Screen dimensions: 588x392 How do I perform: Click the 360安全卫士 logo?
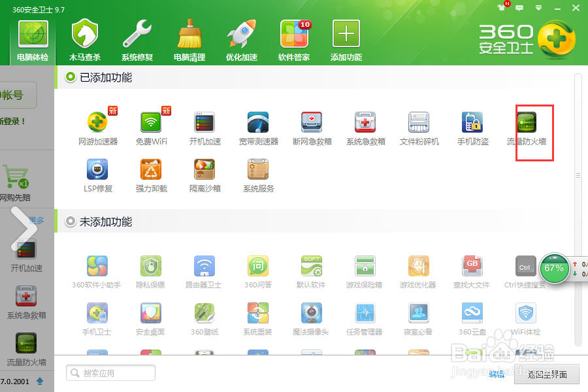[x=527, y=39]
